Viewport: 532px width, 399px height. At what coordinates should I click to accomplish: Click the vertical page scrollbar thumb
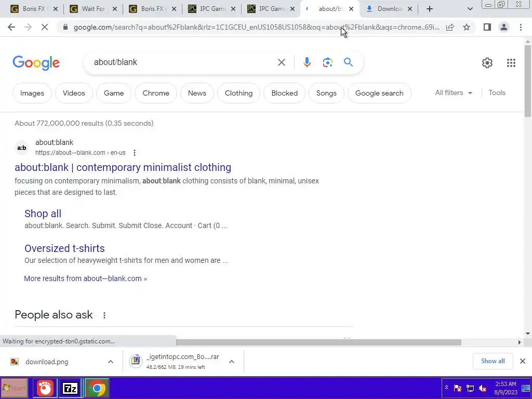[528, 81]
